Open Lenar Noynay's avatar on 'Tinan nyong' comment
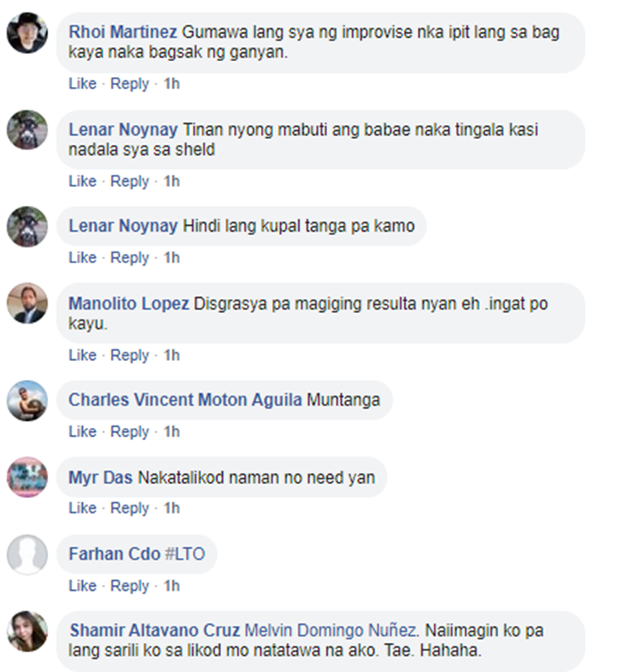This screenshot has width=621, height=672. 27,130
